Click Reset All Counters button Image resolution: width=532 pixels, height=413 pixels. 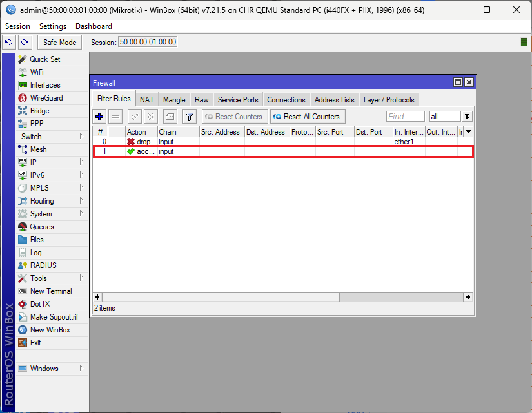coord(308,117)
